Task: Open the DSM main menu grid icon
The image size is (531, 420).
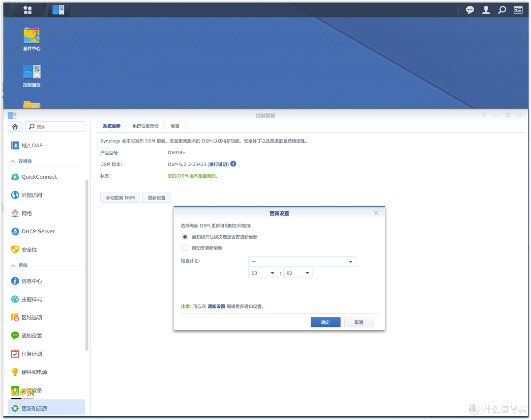Action: (28, 10)
